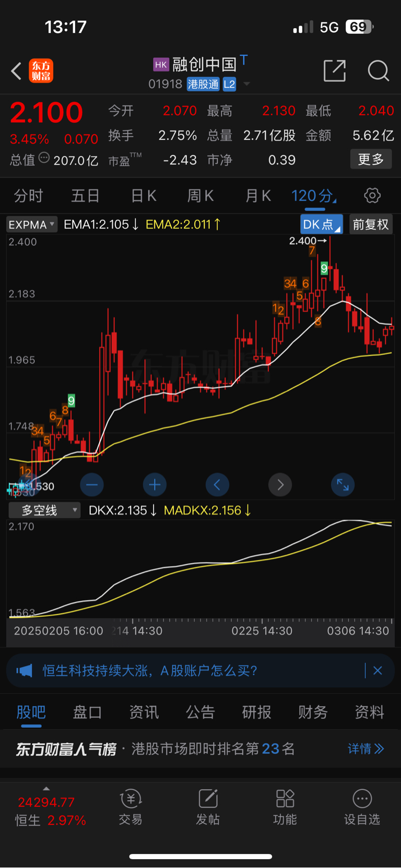Toggle DK点 signal button
This screenshot has height=868, width=401.
321,224
